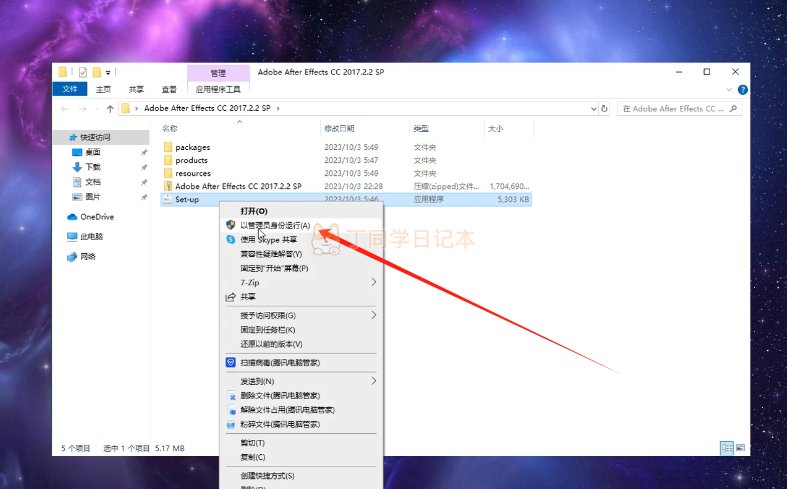Open address bar history dropdown
The image size is (787, 489).
[x=593, y=108]
